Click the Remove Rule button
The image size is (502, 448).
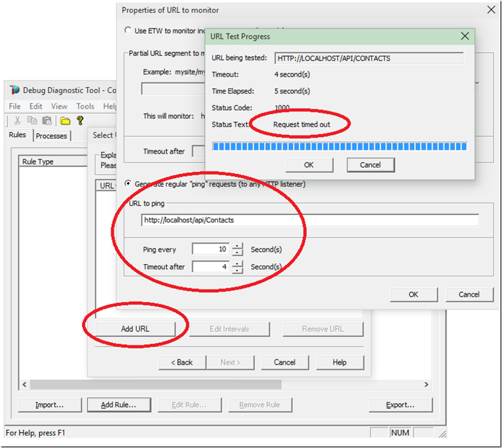click(260, 405)
